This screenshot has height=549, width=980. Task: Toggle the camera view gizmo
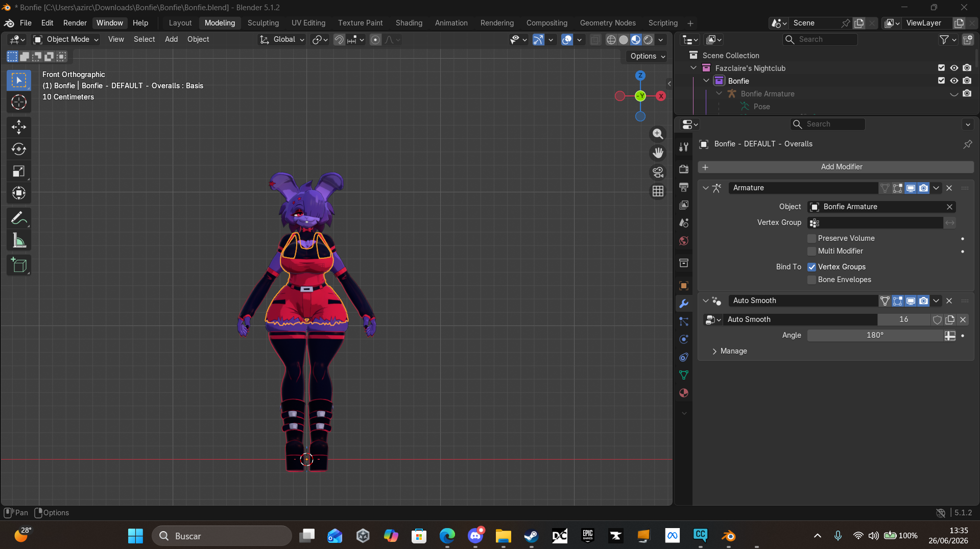coord(658,172)
